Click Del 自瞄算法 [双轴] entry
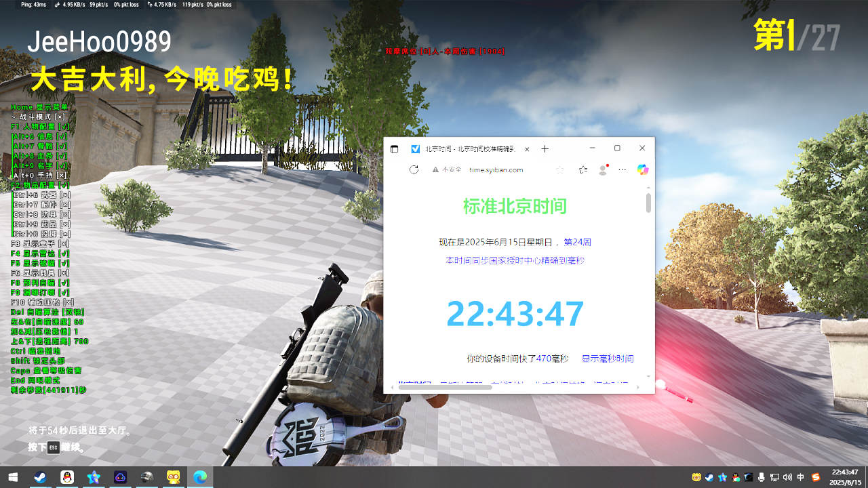 47,312
